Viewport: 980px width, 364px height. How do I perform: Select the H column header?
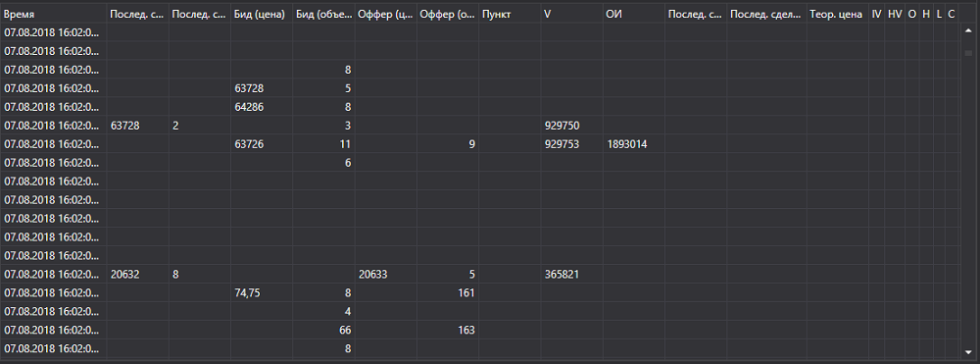(926, 14)
